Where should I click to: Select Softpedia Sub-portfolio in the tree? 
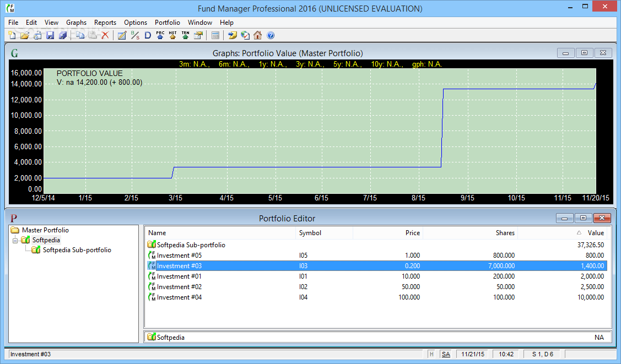[x=77, y=250]
